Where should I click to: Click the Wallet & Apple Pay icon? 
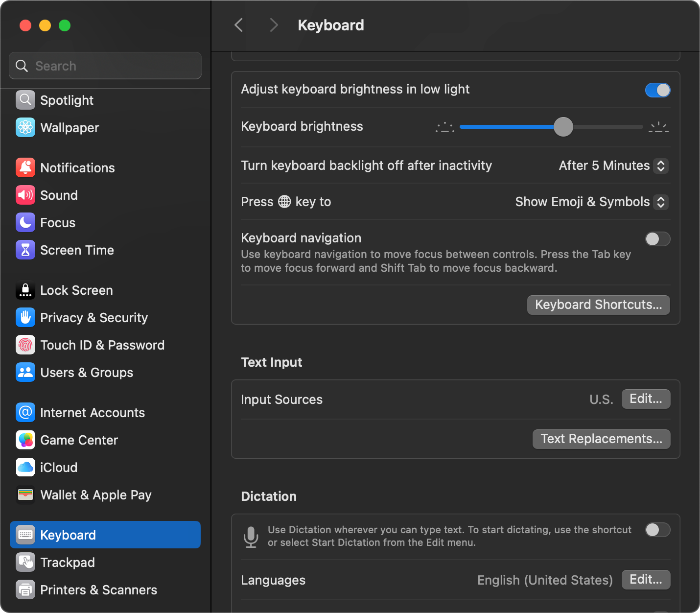(x=25, y=495)
